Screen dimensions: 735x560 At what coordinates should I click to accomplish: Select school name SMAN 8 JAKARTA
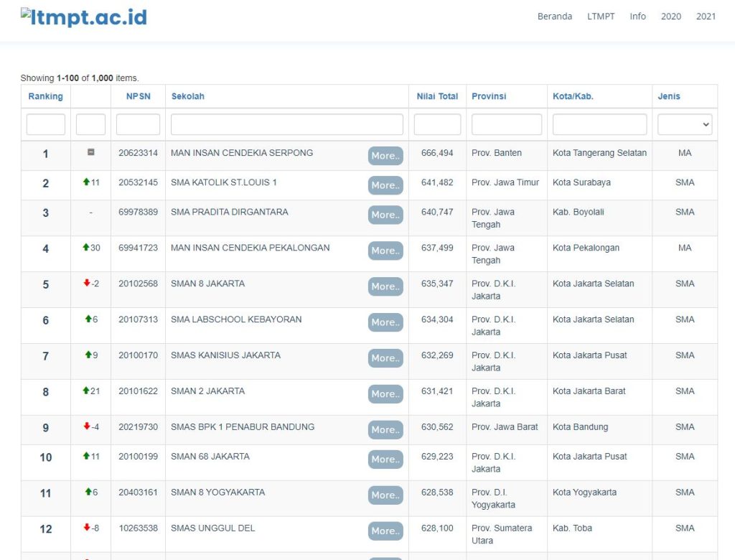tap(207, 284)
